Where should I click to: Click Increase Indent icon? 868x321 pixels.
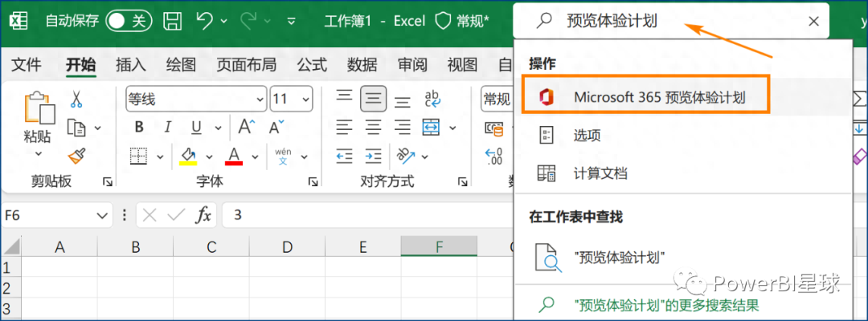click(x=374, y=156)
